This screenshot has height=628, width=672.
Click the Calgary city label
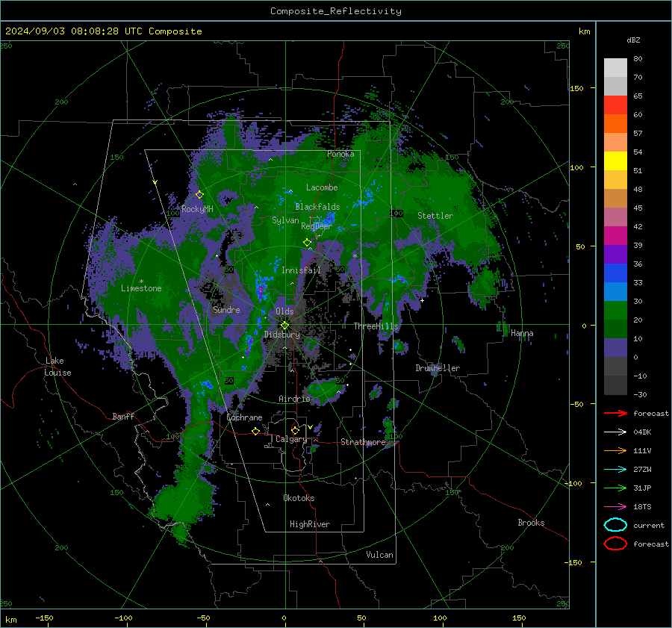tap(291, 439)
